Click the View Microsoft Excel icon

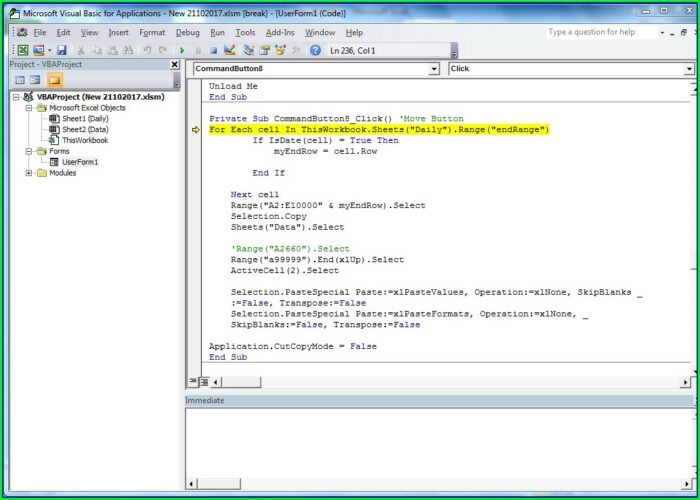[23, 50]
